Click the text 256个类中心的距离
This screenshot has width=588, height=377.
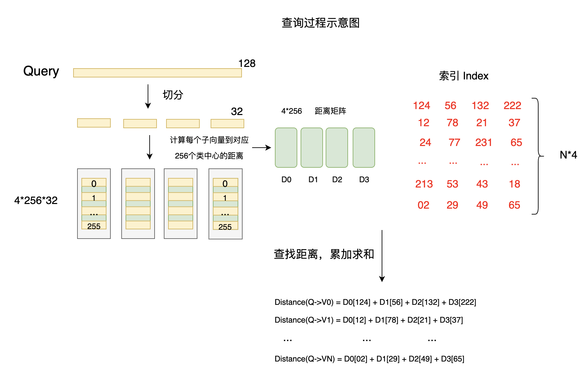pyautogui.click(x=209, y=156)
